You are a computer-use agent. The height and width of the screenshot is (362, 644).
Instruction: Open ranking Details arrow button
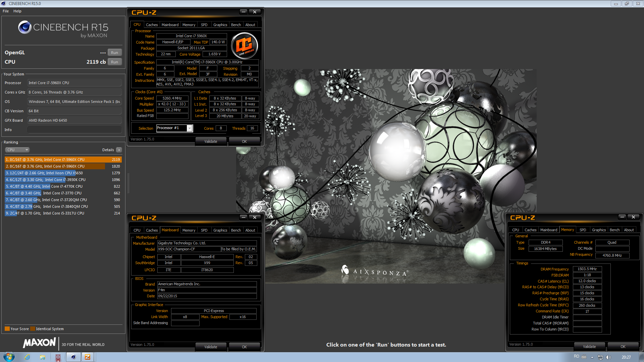pyautogui.click(x=119, y=150)
